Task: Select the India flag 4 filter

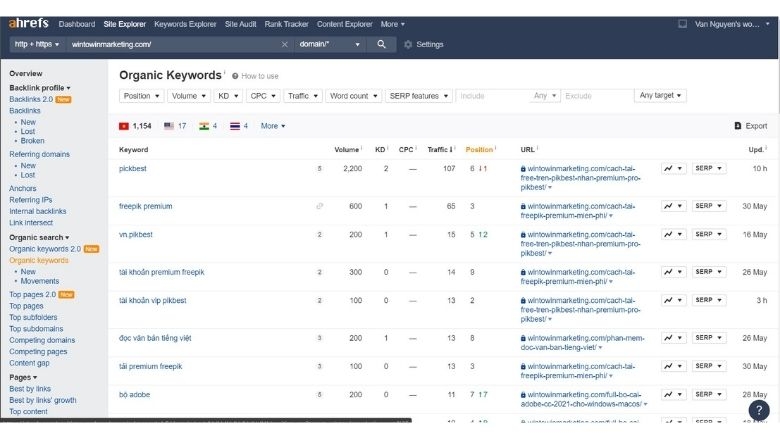Action: [208, 126]
